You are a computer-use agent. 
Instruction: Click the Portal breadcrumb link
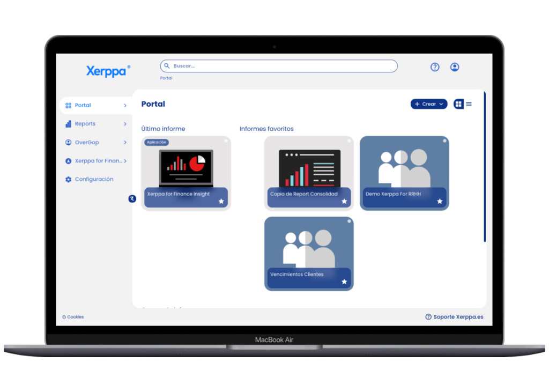pyautogui.click(x=166, y=78)
